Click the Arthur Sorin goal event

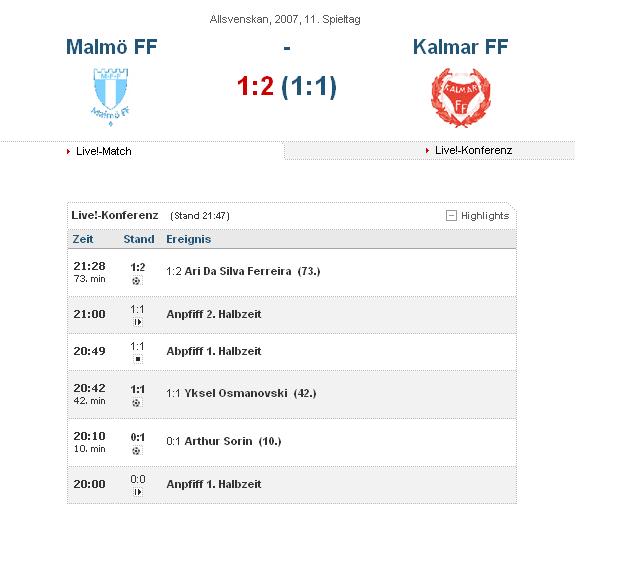click(x=224, y=441)
